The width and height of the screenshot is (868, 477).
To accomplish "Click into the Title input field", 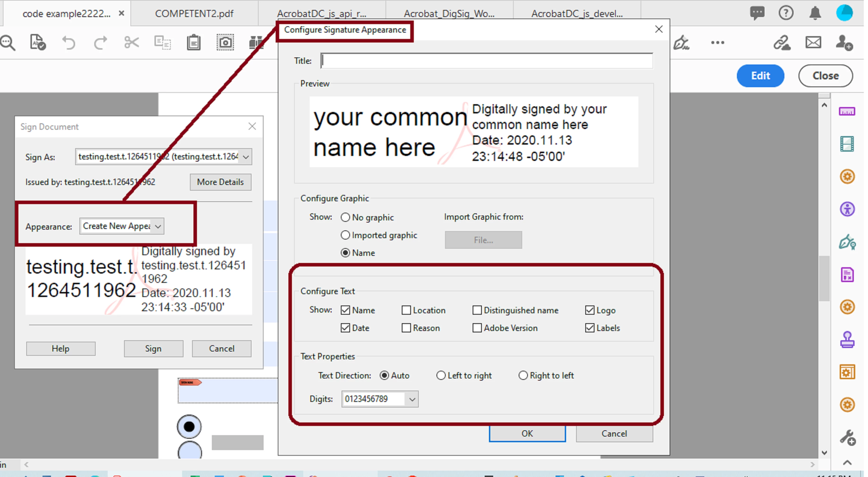I will (x=486, y=61).
